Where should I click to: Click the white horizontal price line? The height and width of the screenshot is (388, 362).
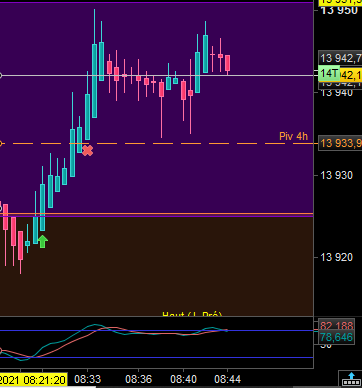157,76
